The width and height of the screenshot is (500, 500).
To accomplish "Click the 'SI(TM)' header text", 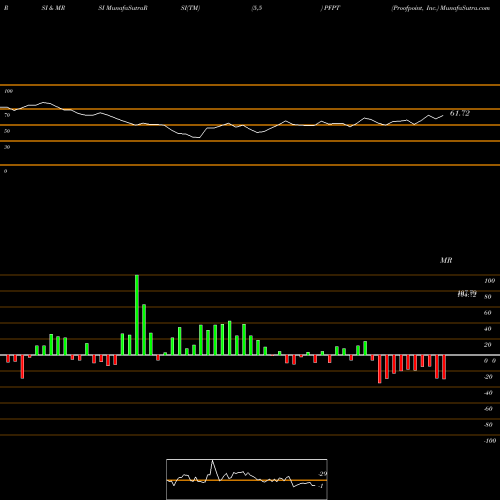I will tap(190, 8).
